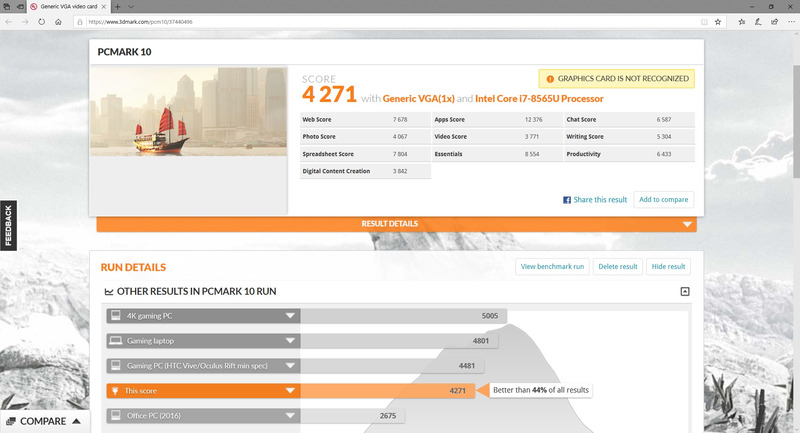The width and height of the screenshot is (800, 433).
Task: Click the 4271 orange score bar
Action: click(x=387, y=391)
